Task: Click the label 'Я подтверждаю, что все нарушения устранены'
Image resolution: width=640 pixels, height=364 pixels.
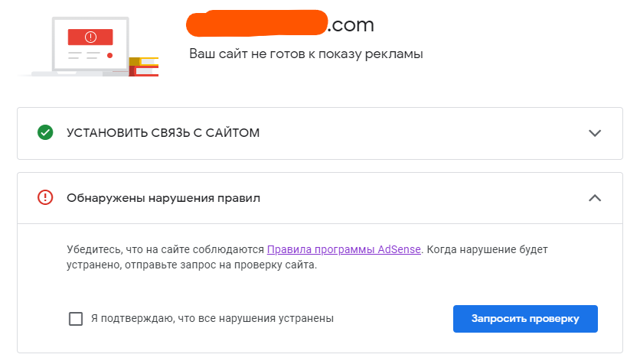Action: [x=212, y=318]
